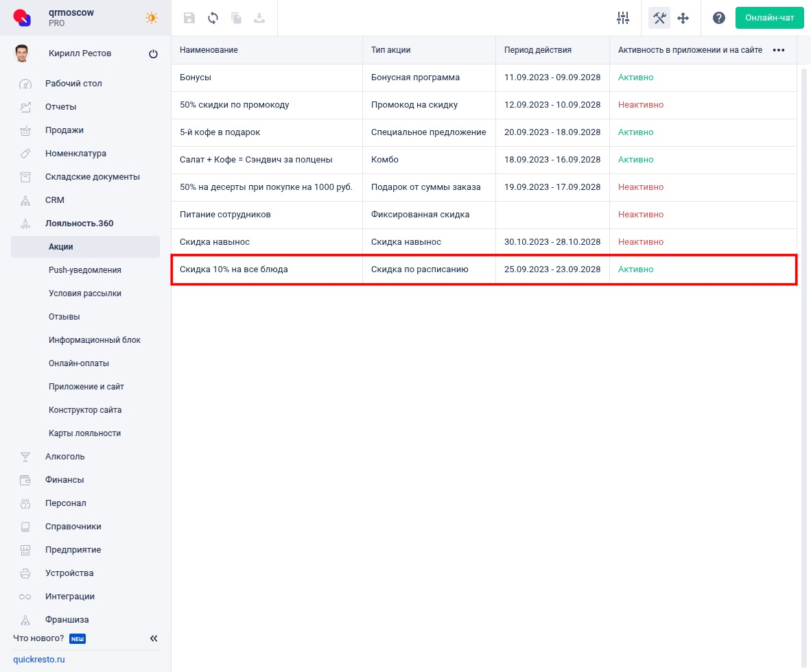Click the Copy document icon in toolbar

236,18
